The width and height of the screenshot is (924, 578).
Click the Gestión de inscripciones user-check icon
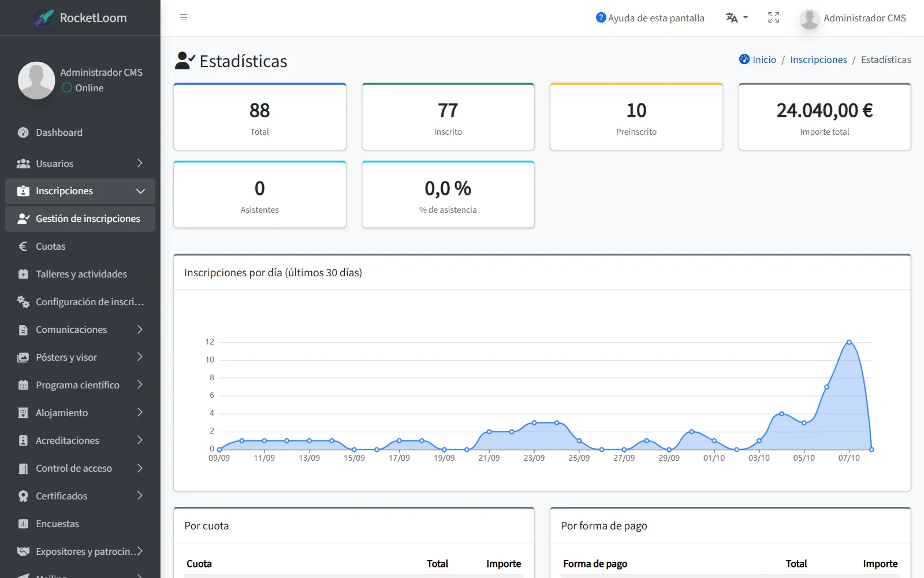pyautogui.click(x=23, y=218)
